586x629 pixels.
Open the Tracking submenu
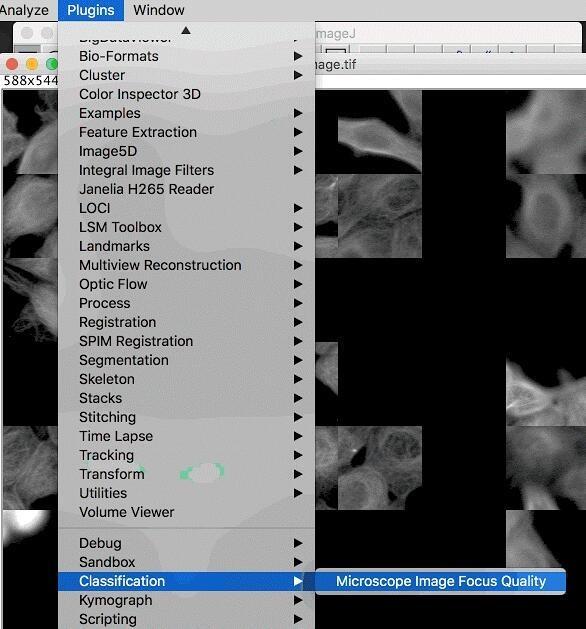point(186,455)
